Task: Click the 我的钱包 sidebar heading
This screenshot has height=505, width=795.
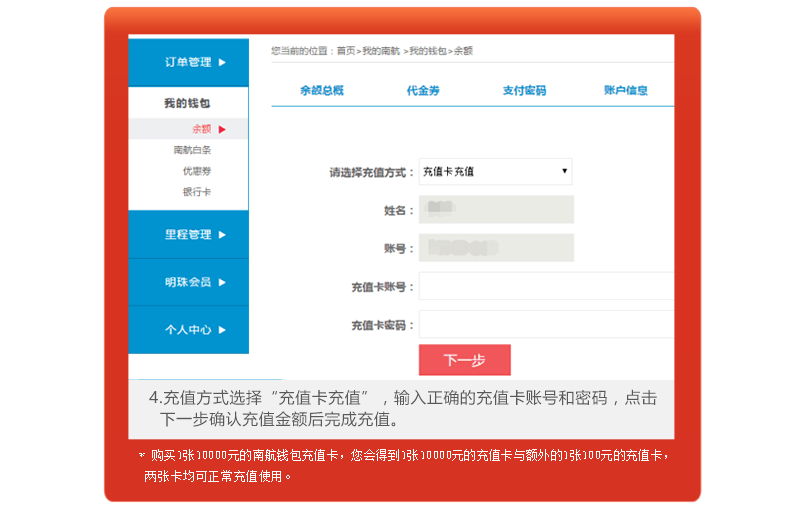Action: pos(187,104)
